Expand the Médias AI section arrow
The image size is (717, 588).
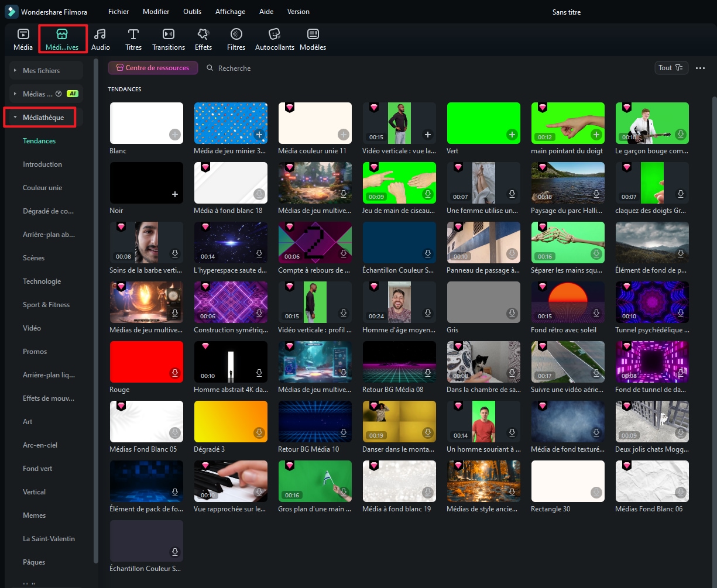(15, 94)
